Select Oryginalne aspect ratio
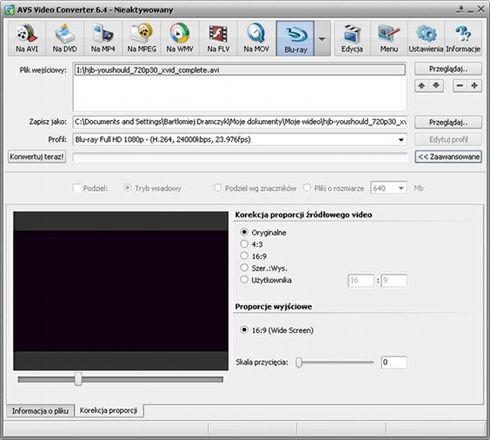This screenshot has height=440, width=490. [x=244, y=232]
